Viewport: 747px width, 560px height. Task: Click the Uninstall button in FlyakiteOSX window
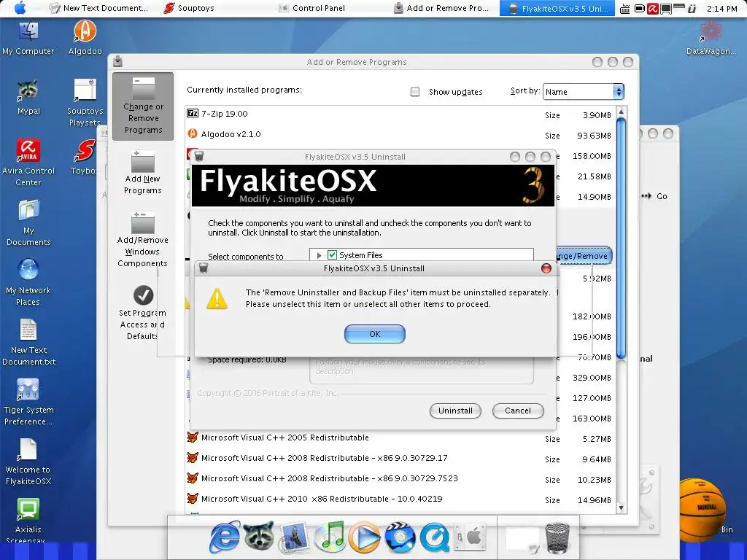tap(455, 411)
